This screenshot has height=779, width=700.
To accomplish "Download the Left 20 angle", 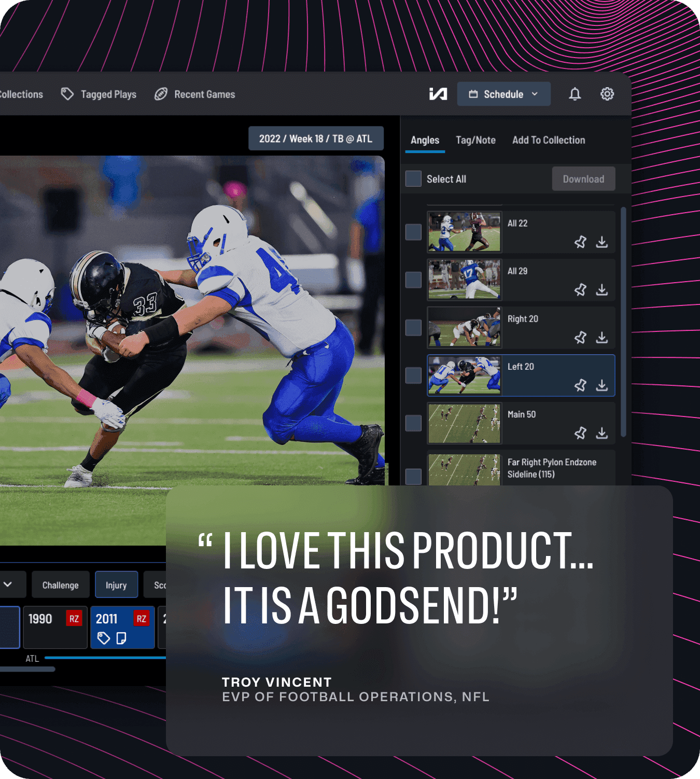I will (x=601, y=385).
